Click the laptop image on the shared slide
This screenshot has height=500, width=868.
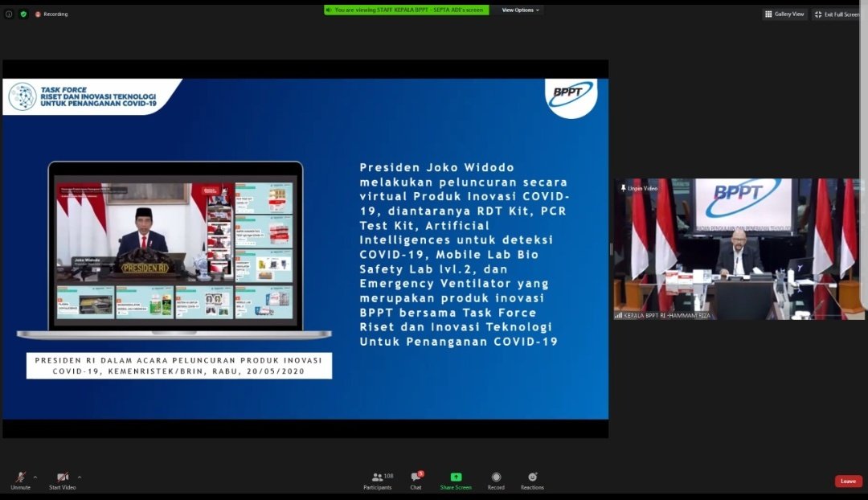click(x=175, y=250)
